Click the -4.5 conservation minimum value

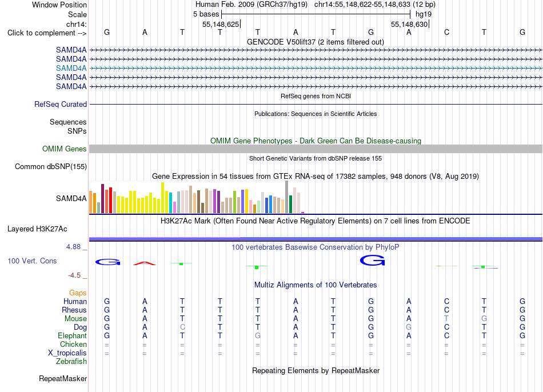74,275
